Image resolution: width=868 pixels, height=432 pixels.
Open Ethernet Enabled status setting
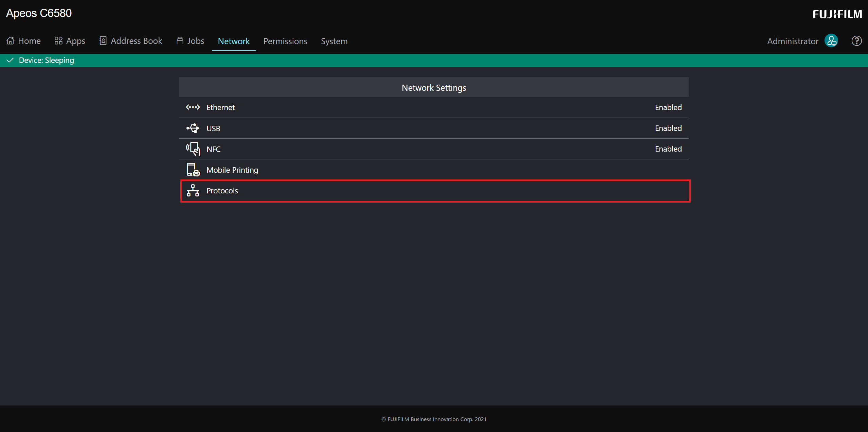(x=668, y=107)
